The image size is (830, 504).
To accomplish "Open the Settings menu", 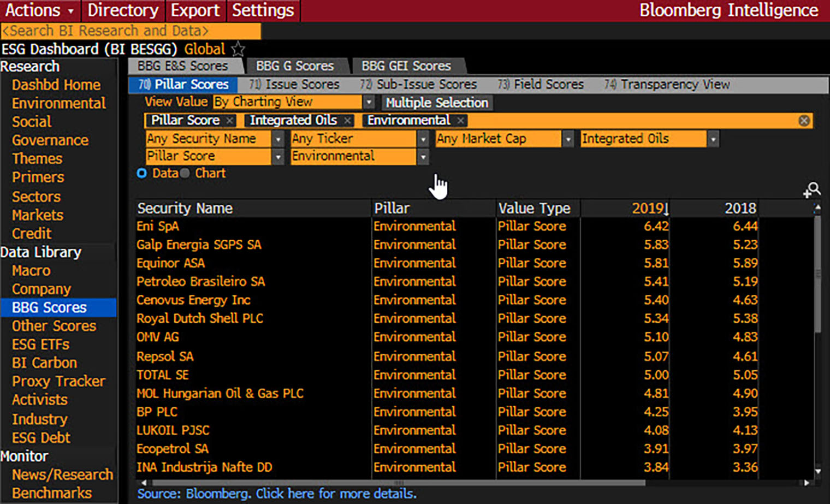I will point(263,10).
